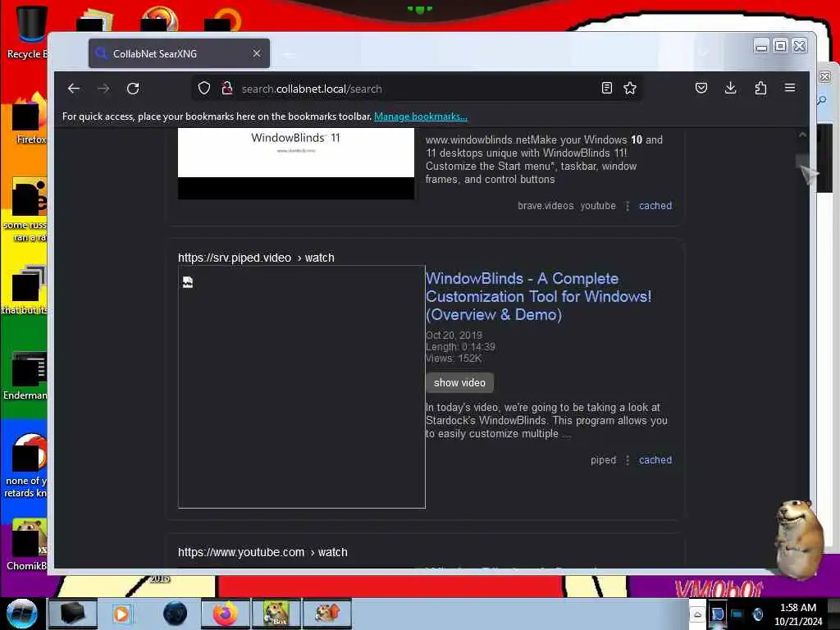Open the ChomikBox desktop icon

[x=27, y=546]
